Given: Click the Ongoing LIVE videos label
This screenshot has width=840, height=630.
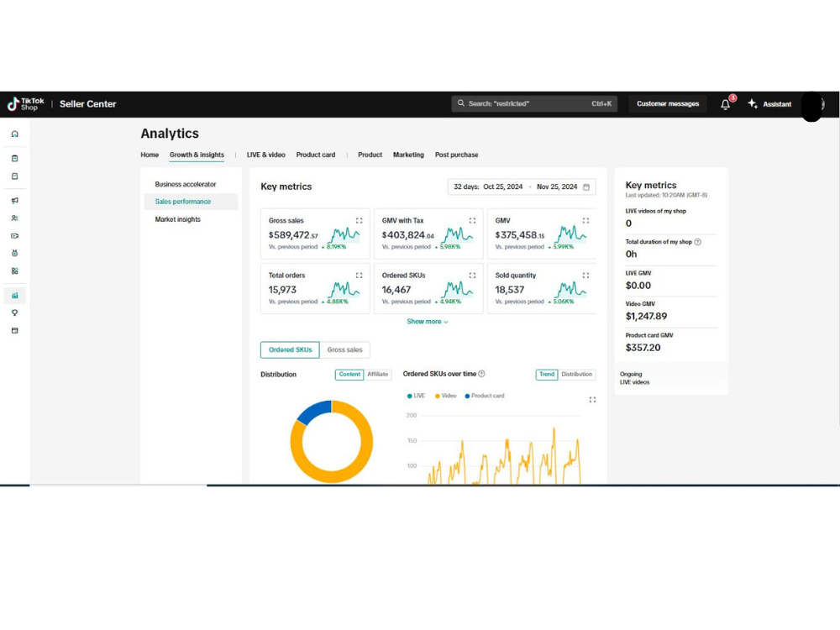Looking at the screenshot, I should tap(634, 378).
